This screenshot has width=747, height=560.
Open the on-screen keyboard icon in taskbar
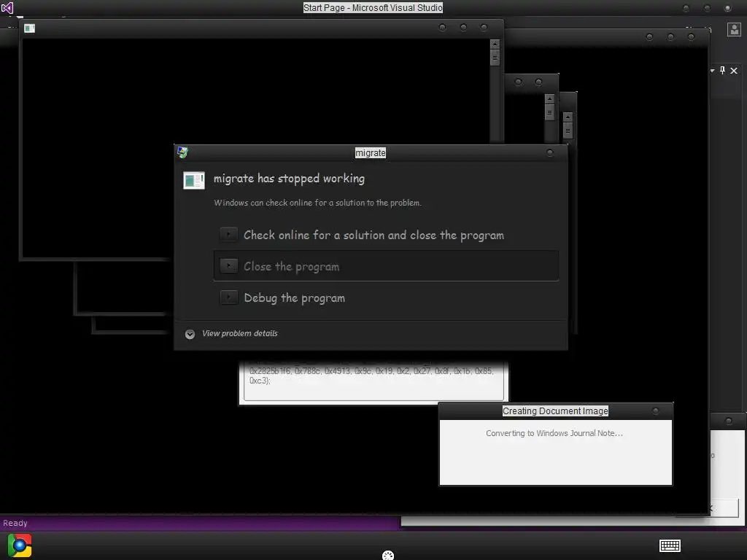click(x=670, y=545)
